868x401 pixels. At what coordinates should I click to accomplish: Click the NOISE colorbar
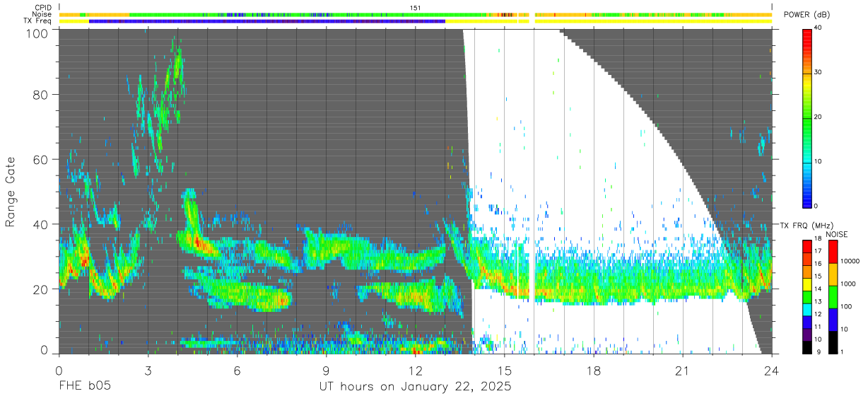click(x=833, y=296)
